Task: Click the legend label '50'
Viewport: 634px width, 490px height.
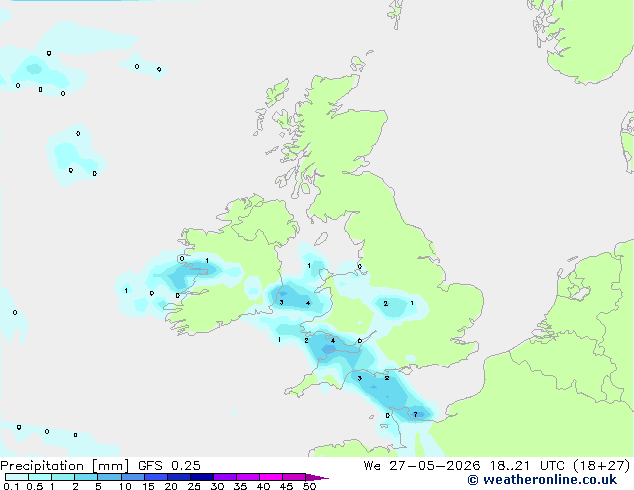Action: click(309, 486)
